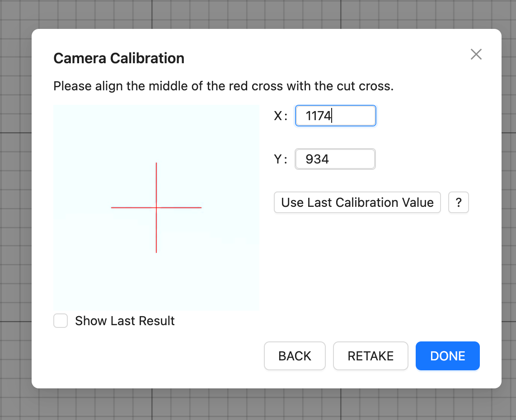Click the align red cross instruction text

[x=224, y=86]
